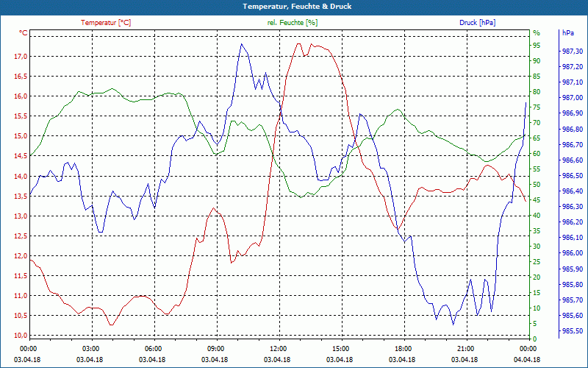Click the '15,0' temperature axis value
This screenshot has width=588, height=368.
click(x=21, y=136)
